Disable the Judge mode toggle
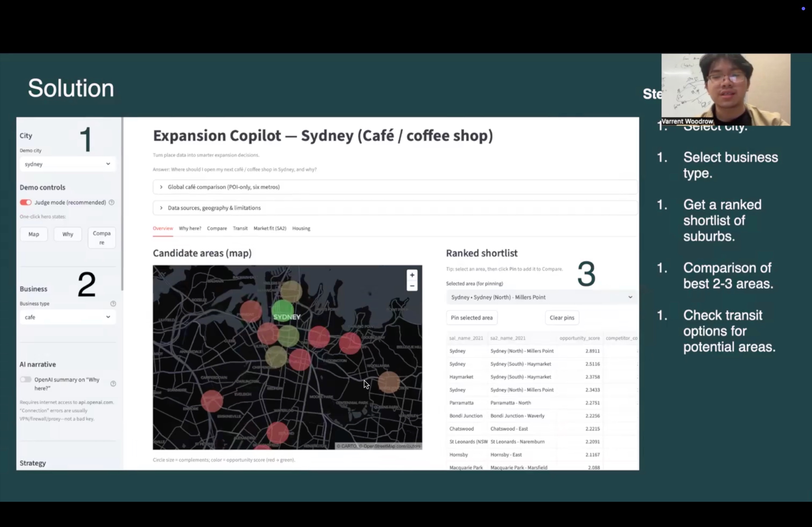Image resolution: width=812 pixels, height=527 pixels. [x=26, y=203]
